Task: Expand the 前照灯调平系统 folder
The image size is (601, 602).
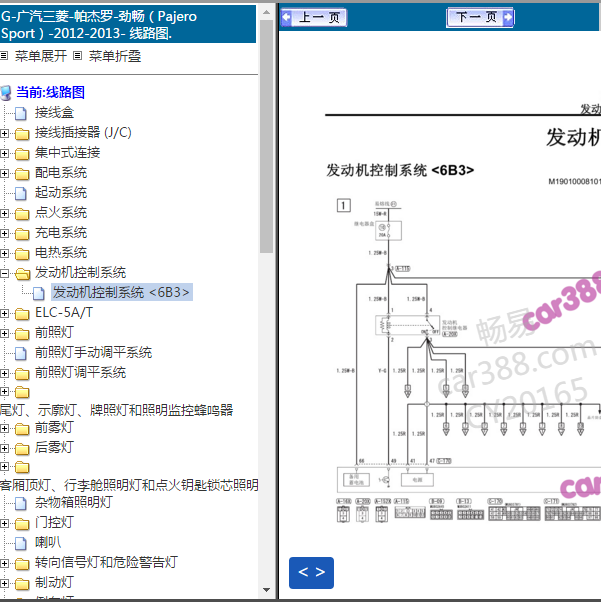Action: [4, 373]
